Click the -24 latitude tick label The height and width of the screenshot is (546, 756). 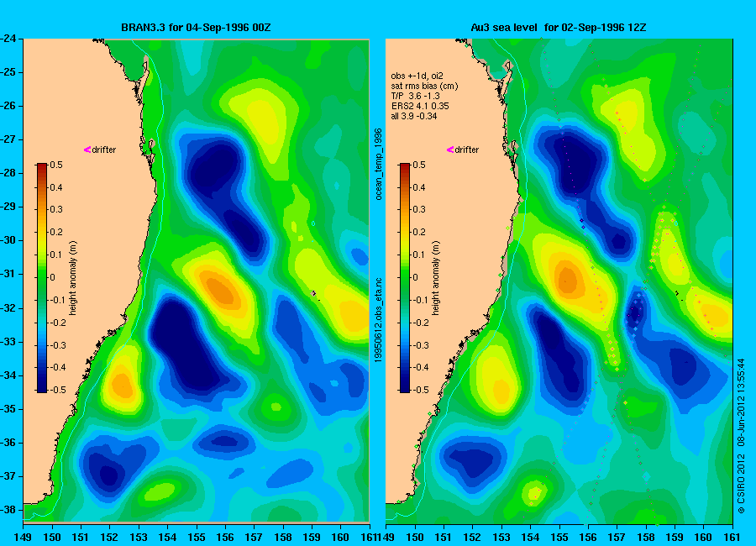(8, 39)
